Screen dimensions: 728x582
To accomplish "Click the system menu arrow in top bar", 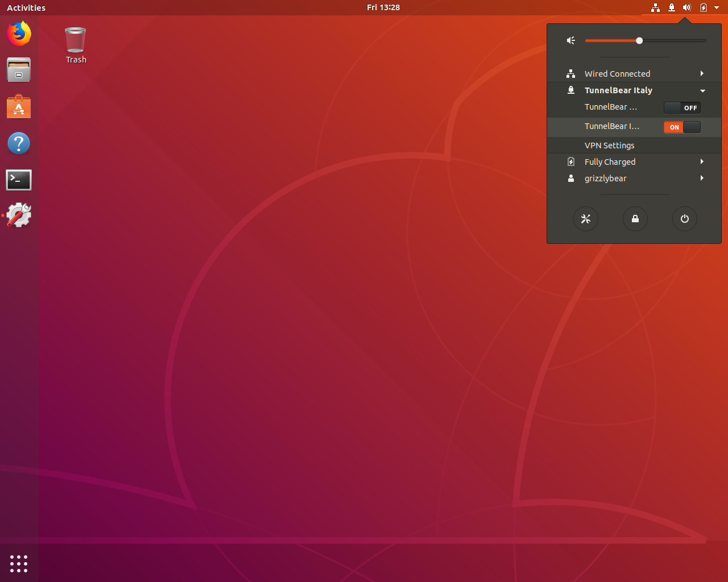I will (x=717, y=8).
